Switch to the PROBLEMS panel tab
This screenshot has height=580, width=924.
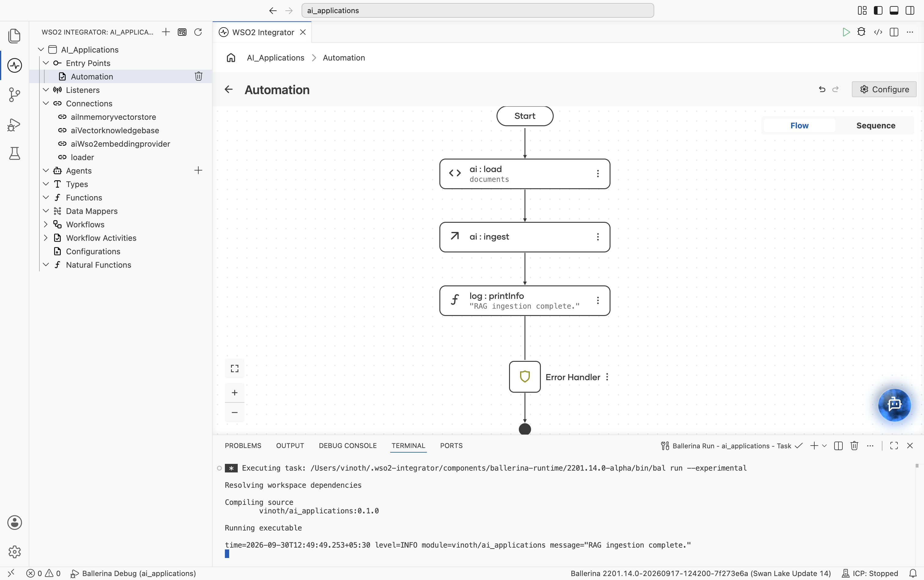point(243,446)
